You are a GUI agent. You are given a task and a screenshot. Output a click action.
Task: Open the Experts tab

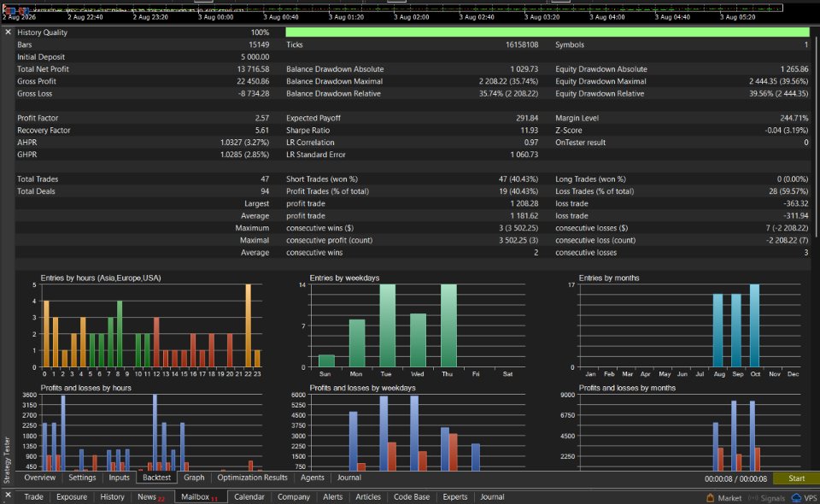[x=455, y=496]
